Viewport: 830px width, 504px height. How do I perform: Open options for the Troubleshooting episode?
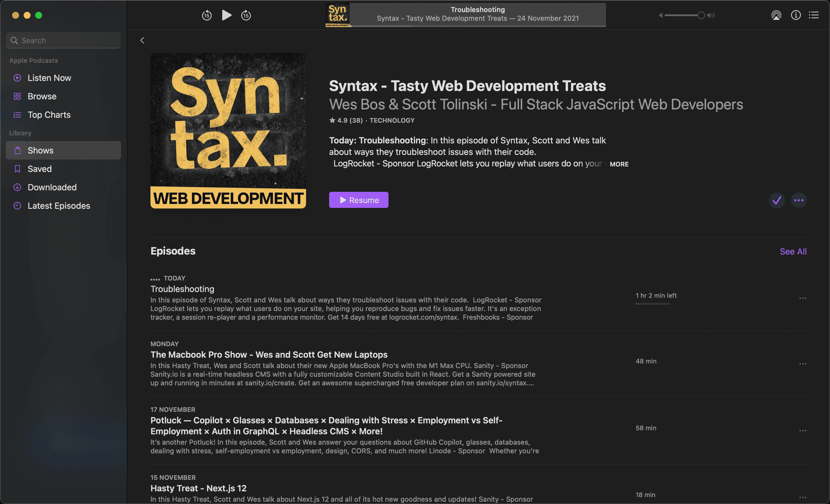click(x=803, y=298)
